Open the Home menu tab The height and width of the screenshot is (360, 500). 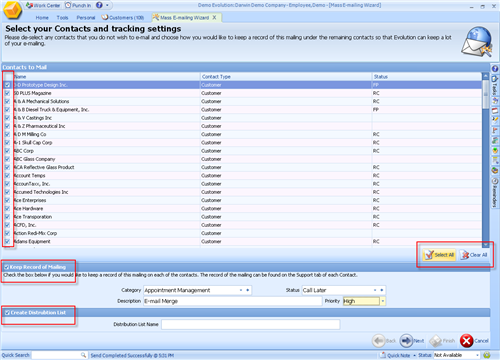pyautogui.click(x=42, y=18)
